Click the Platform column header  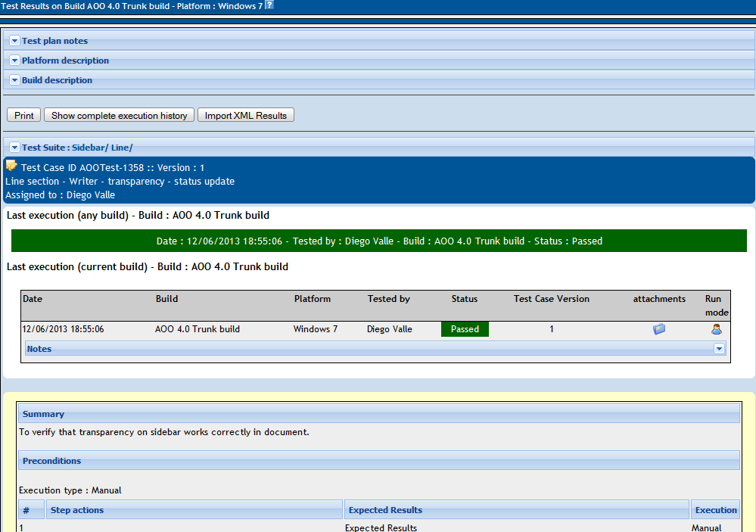click(313, 299)
